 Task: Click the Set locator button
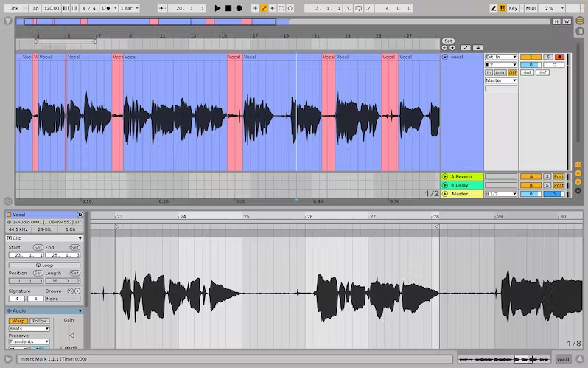coord(448,41)
